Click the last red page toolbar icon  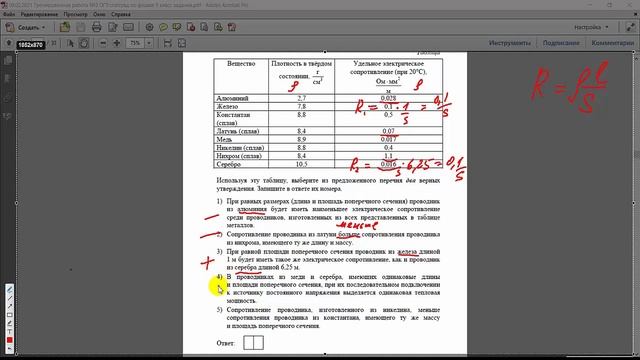tap(232, 27)
